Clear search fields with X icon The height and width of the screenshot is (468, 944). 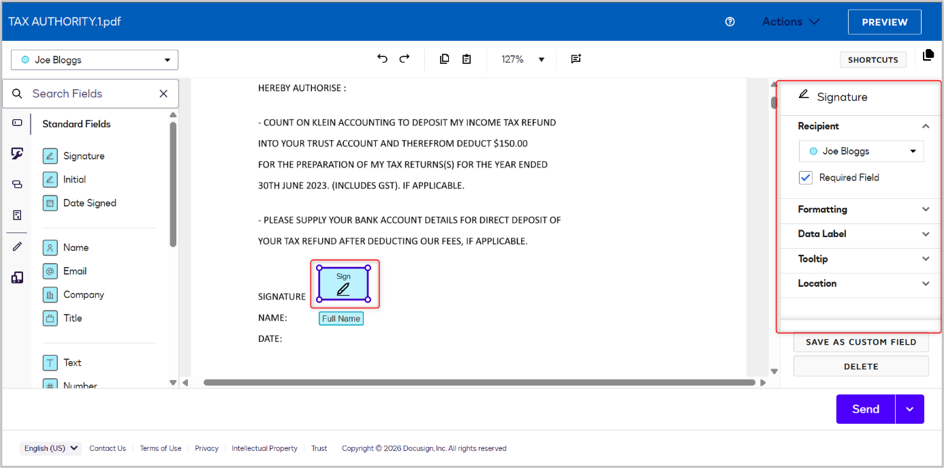coord(163,93)
